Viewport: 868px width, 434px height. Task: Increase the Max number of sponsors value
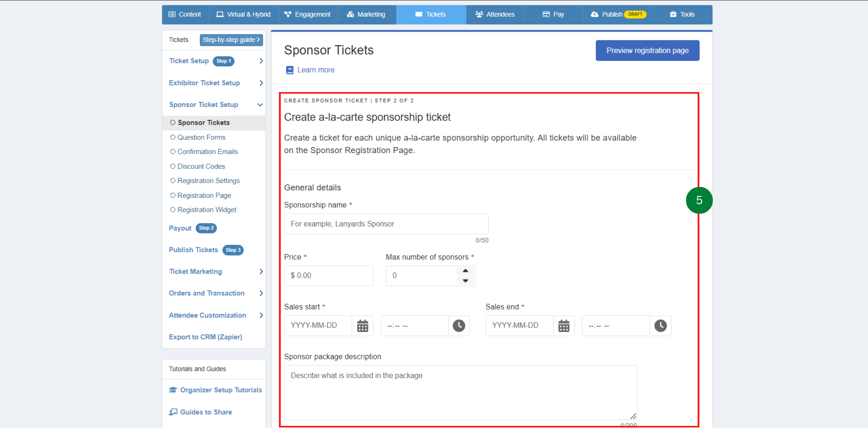(x=465, y=271)
